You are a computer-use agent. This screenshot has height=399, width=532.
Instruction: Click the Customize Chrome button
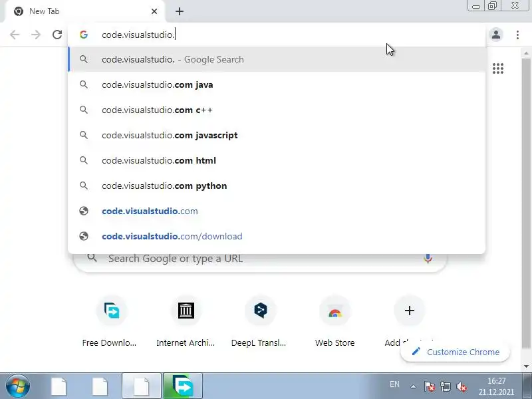pyautogui.click(x=456, y=352)
